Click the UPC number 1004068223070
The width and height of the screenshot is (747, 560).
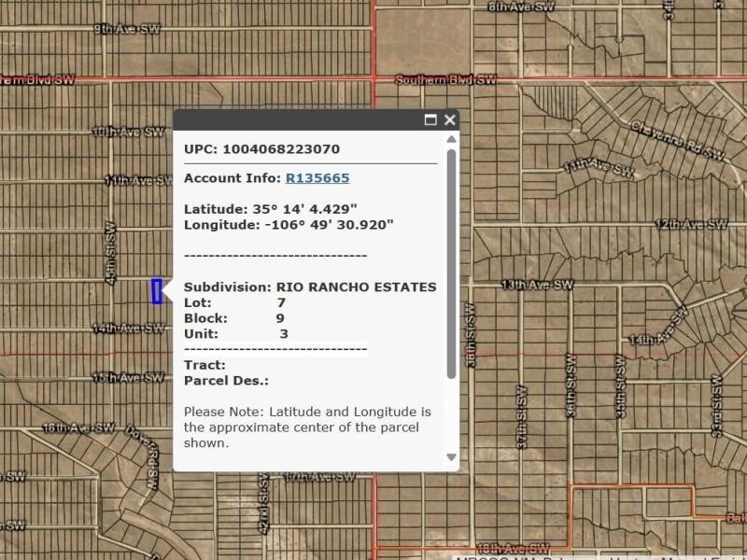coord(281,149)
